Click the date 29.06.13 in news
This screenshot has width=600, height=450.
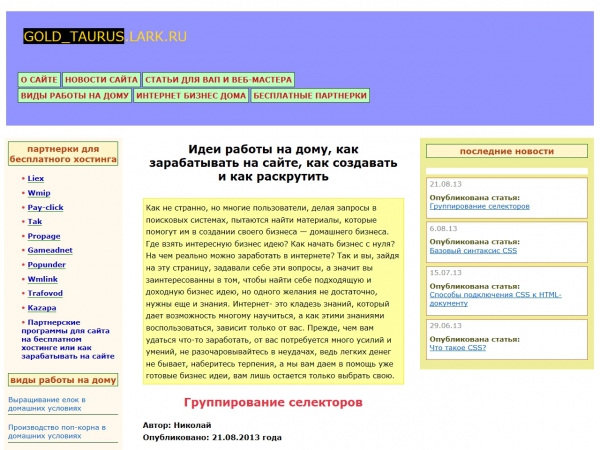click(x=445, y=326)
